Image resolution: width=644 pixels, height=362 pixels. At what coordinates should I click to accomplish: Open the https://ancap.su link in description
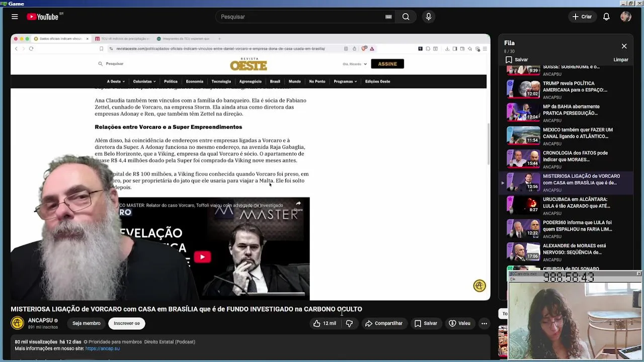pos(103,348)
